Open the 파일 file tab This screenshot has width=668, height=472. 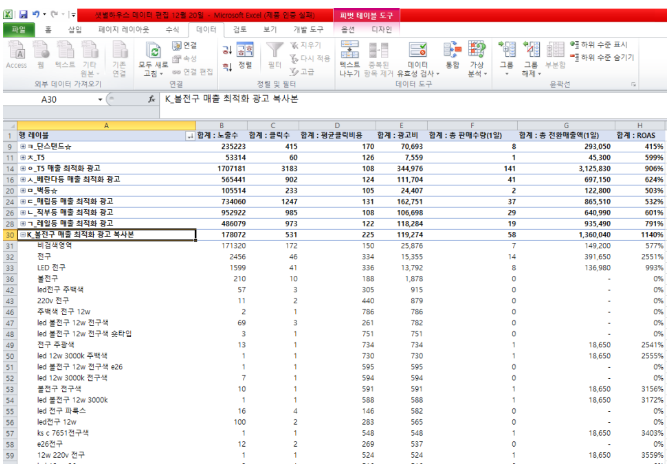tap(18, 29)
